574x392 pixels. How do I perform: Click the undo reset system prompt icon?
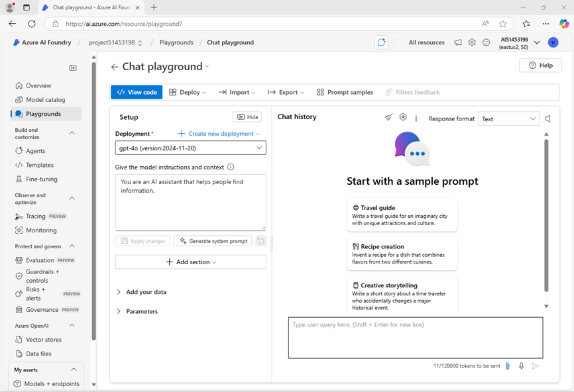pyautogui.click(x=260, y=241)
